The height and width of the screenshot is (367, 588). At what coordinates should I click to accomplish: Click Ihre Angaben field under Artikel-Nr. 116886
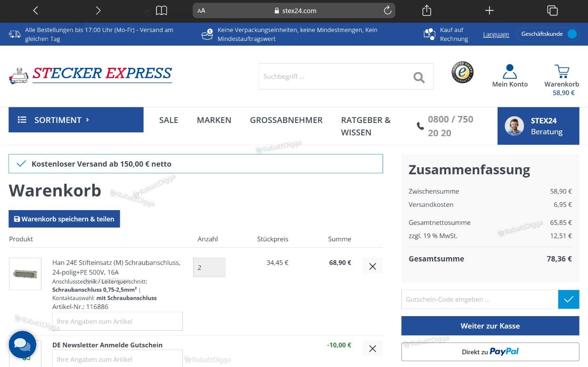(117, 321)
